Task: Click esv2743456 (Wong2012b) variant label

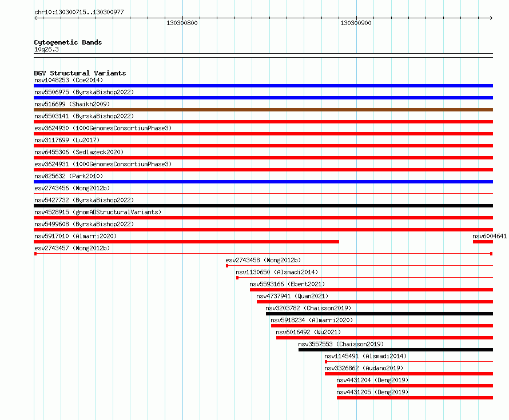Action: point(72,188)
